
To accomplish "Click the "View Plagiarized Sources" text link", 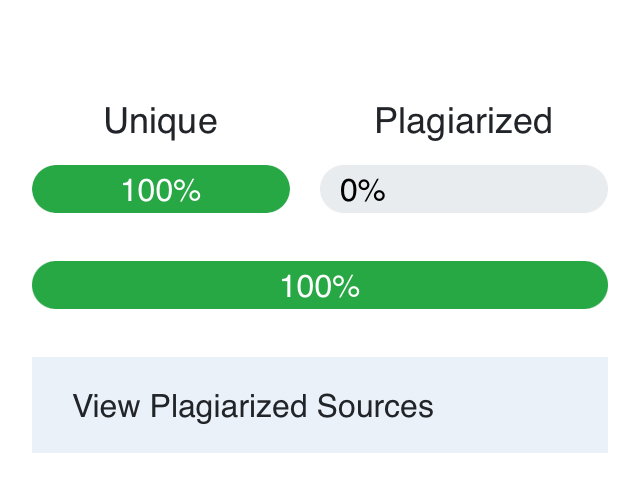I will pos(253,406).
